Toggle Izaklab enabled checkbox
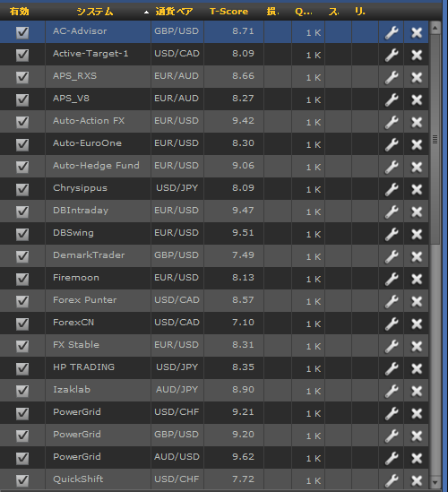The width and height of the screenshot is (448, 492). pyautogui.click(x=22, y=391)
